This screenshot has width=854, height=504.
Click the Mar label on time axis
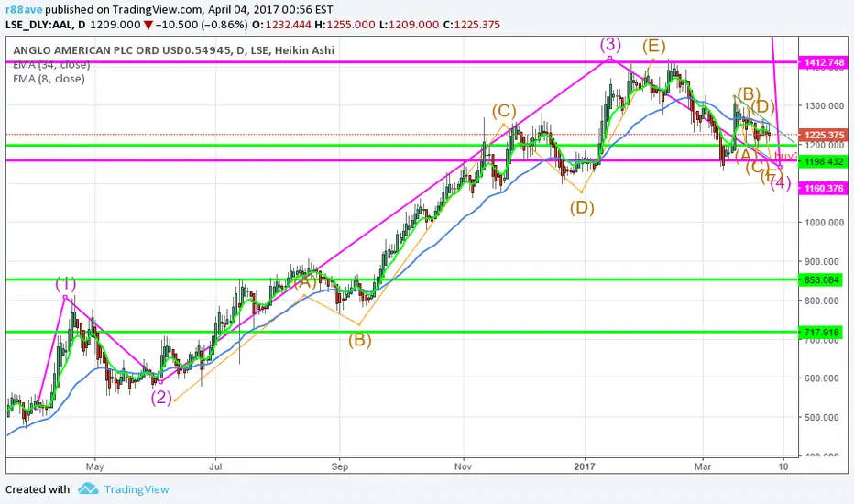click(x=703, y=467)
